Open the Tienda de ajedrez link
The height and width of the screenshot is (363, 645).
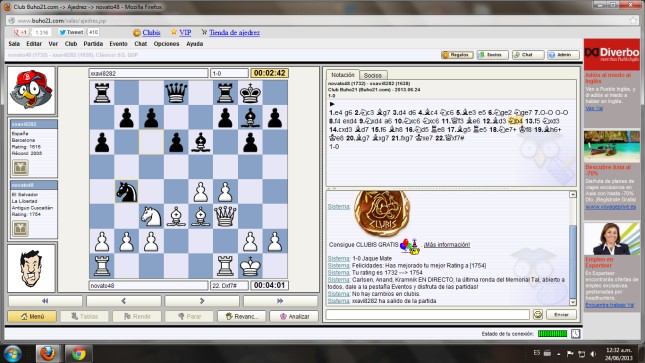[234, 33]
